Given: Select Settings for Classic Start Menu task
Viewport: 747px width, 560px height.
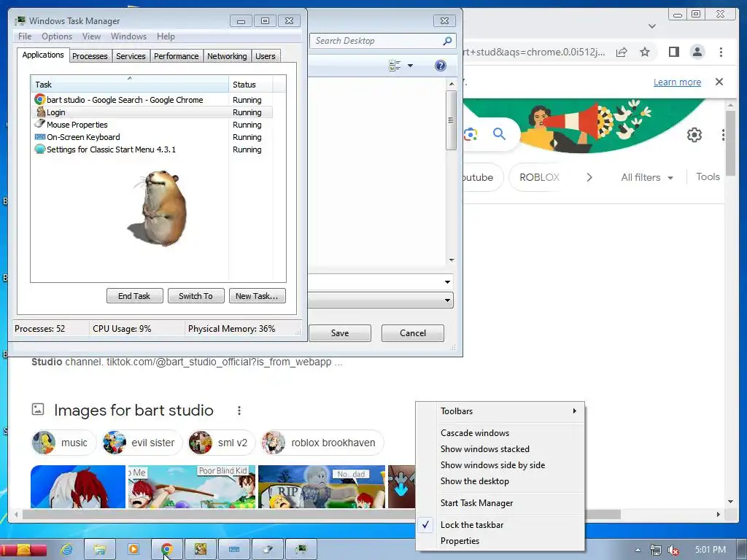Looking at the screenshot, I should 152,149.
